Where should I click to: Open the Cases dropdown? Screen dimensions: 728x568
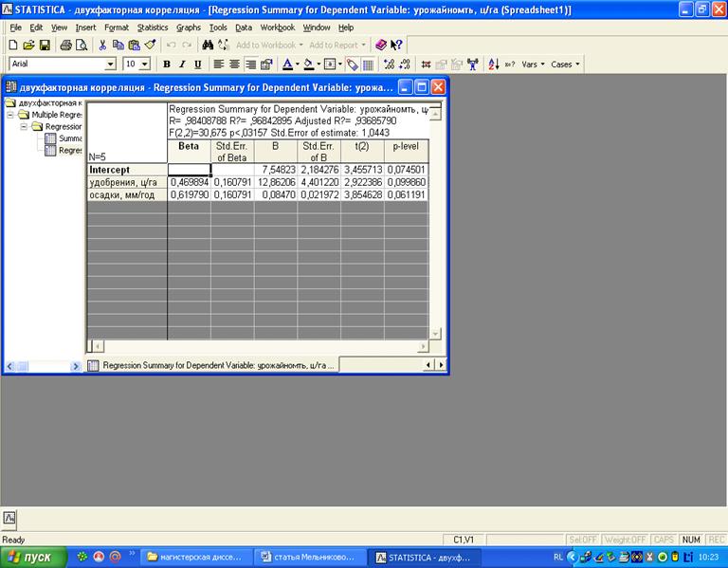565,64
